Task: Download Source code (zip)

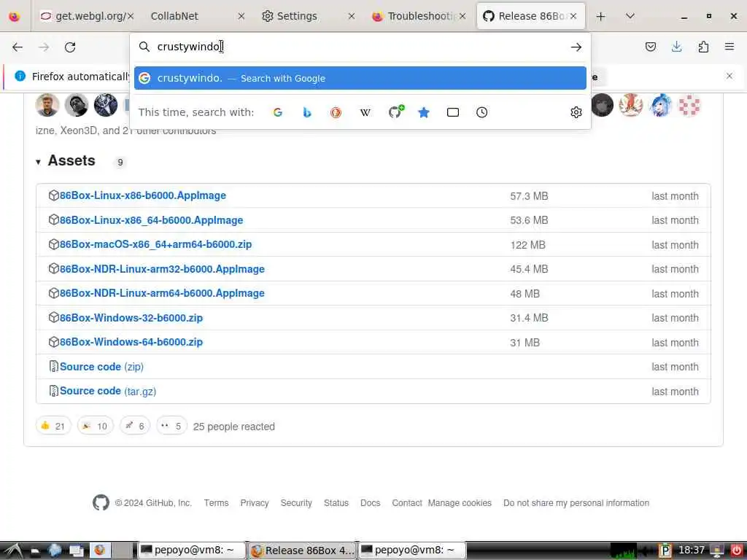Action: pos(101,367)
